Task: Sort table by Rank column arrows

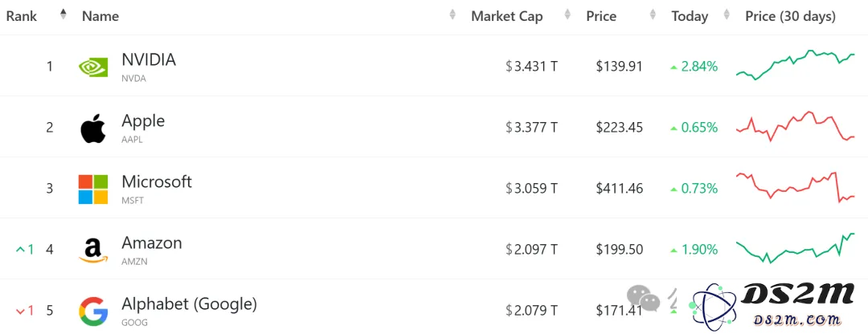Action: click(63, 15)
